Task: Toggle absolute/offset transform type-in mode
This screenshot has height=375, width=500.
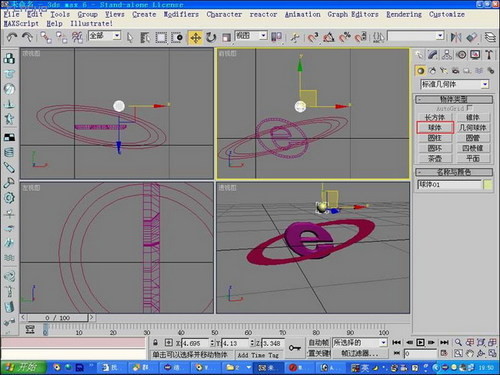Action: click(x=168, y=342)
